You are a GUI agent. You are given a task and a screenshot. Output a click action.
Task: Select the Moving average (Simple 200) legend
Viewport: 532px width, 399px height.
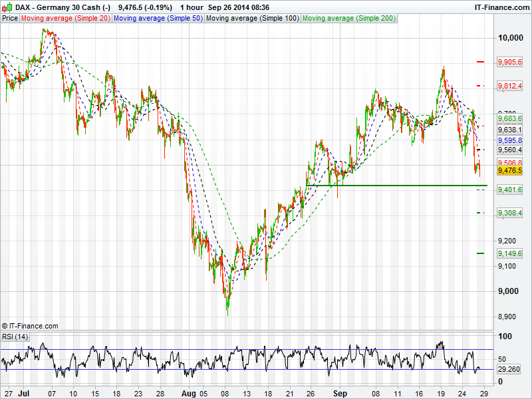348,19
